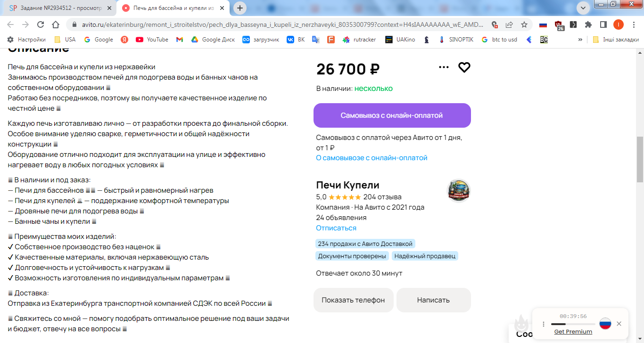
Task: Go to the browser home page icon
Action: click(x=56, y=24)
